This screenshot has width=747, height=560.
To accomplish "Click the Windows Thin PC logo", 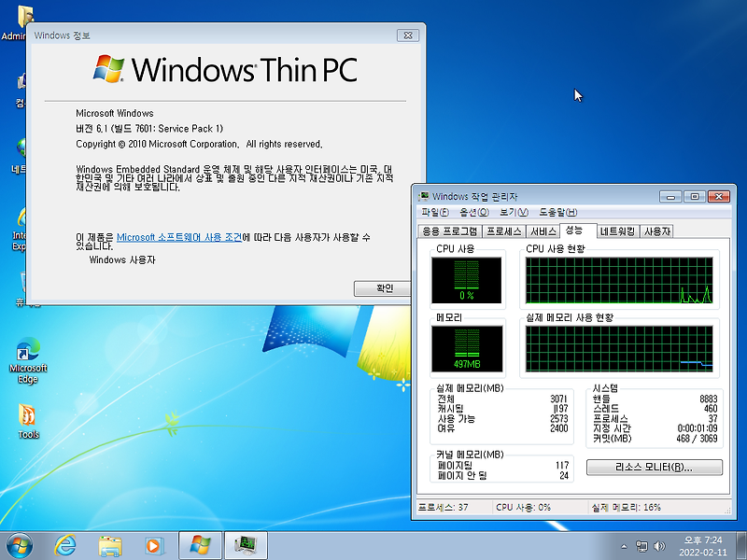I will [225, 69].
